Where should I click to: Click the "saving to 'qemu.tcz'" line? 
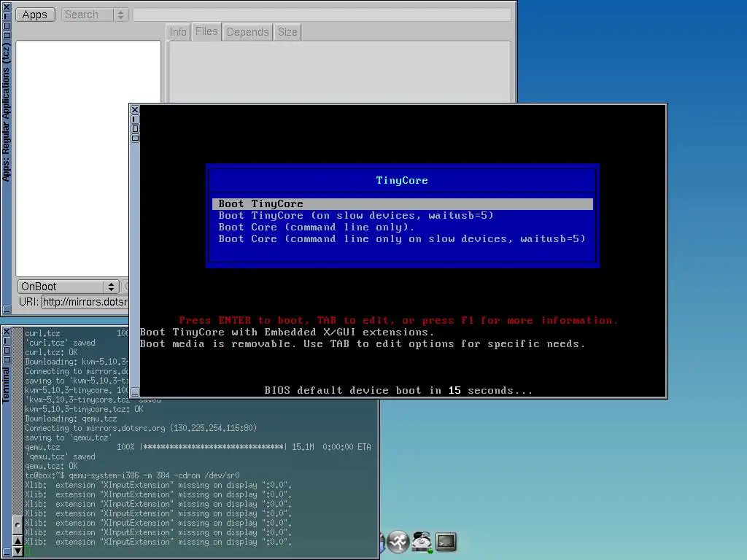pyautogui.click(x=68, y=437)
